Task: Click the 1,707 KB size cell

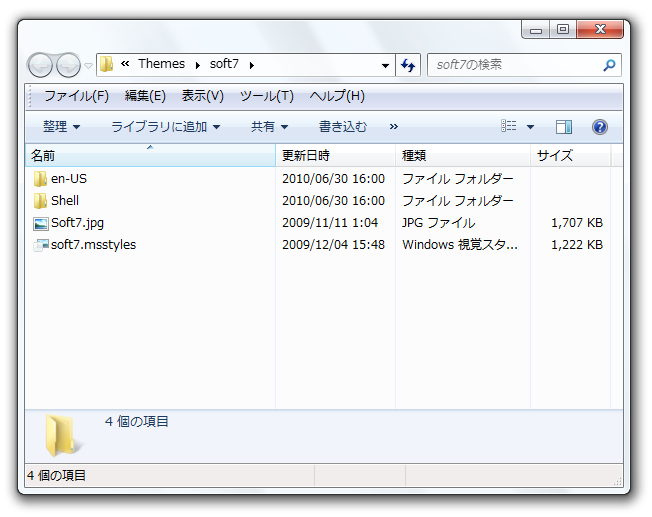Action: [577, 223]
